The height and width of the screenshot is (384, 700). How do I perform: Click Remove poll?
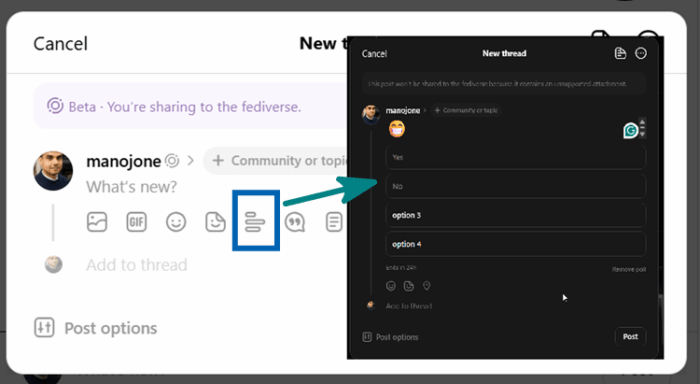pos(629,269)
